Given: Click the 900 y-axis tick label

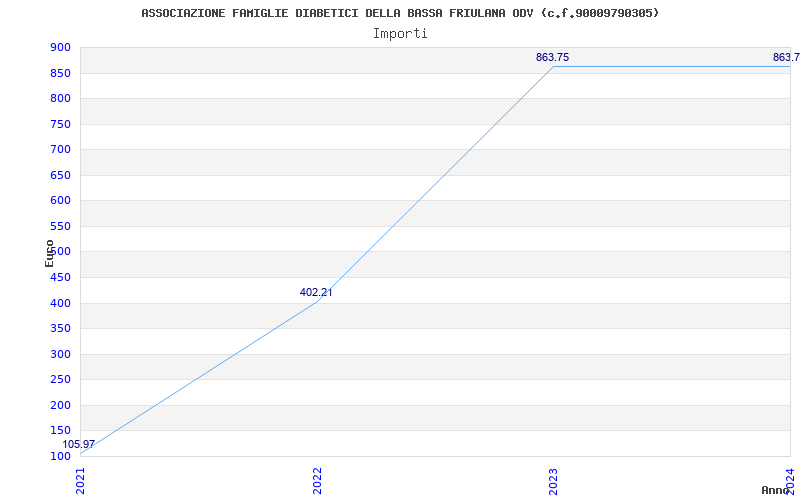Looking at the screenshot, I should 60,47.
